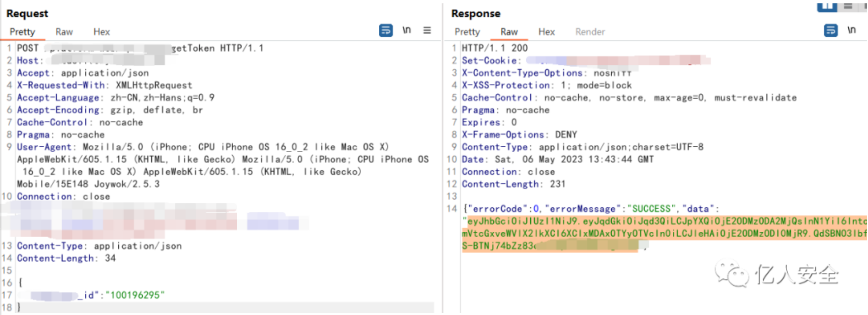Click the request Cache-Control: no-cache line

click(x=80, y=122)
